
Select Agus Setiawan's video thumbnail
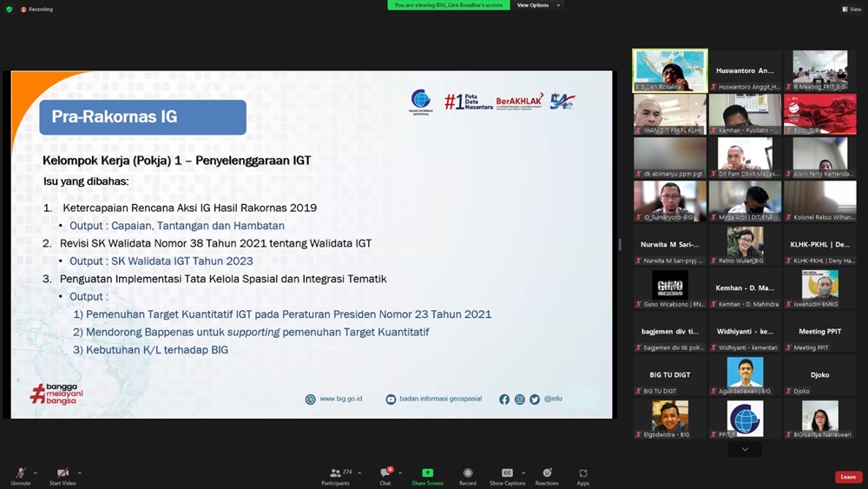point(745,376)
